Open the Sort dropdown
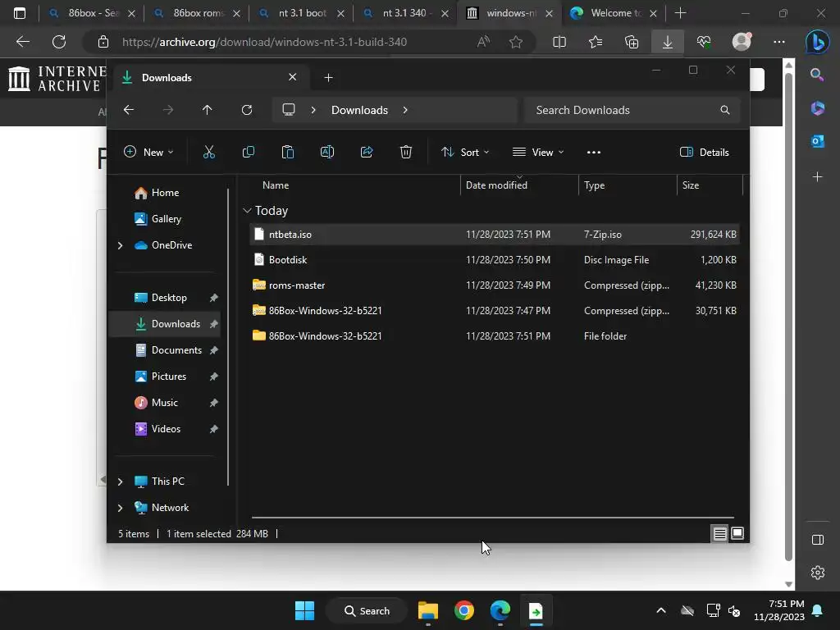This screenshot has width=840, height=630. pyautogui.click(x=465, y=152)
